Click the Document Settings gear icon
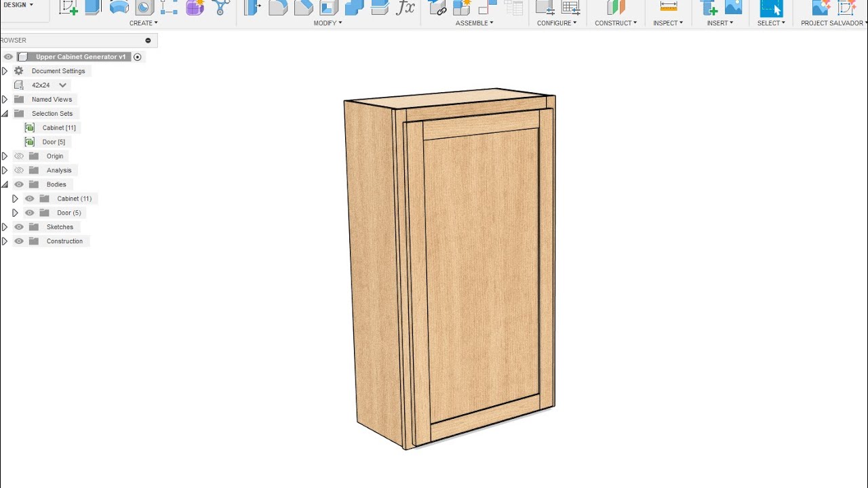 [19, 71]
